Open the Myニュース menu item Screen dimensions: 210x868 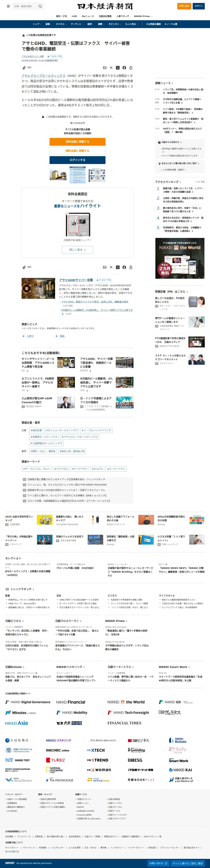pos(88,16)
